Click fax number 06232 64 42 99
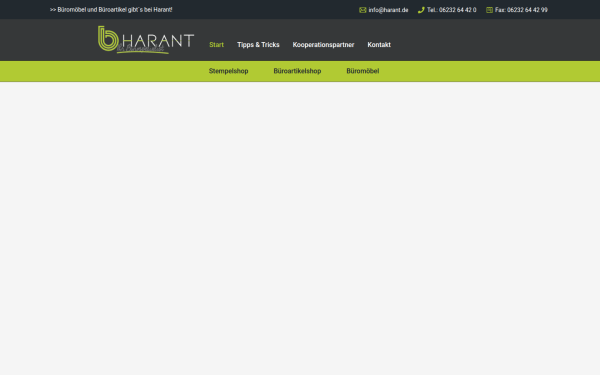The height and width of the screenshot is (375, 600). tap(521, 10)
